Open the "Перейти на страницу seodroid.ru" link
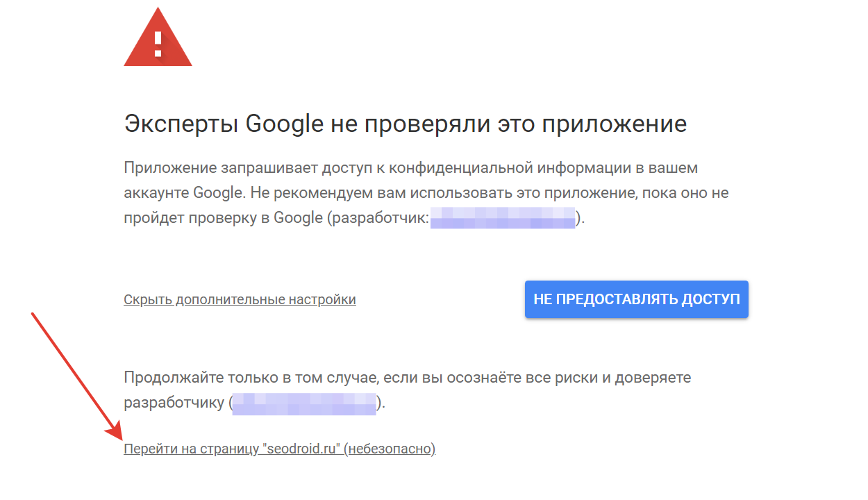Screen dimensions: 868x500 tap(279, 449)
